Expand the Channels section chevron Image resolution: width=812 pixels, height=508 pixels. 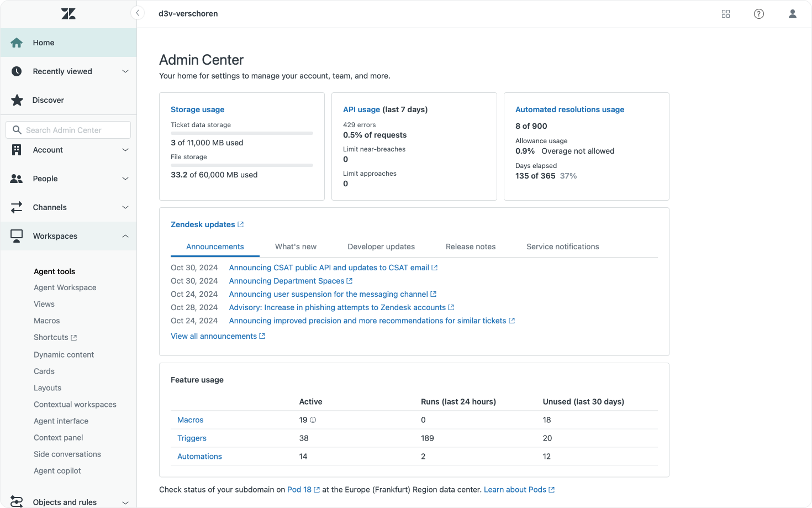[125, 207]
